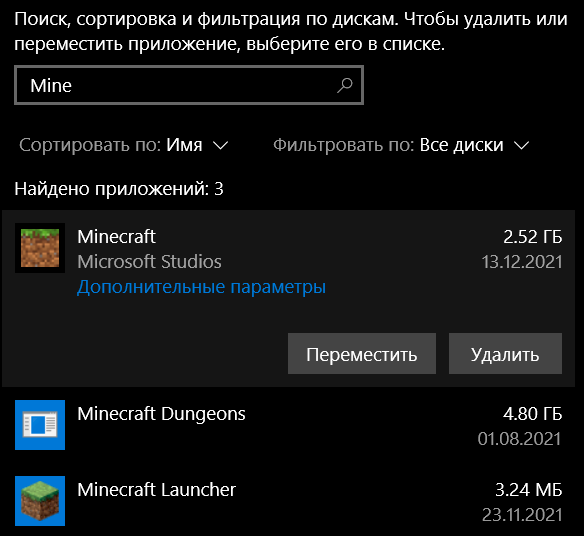The width and height of the screenshot is (584, 536).
Task: Click the Найдено приложений: 3 label
Action: (119, 189)
